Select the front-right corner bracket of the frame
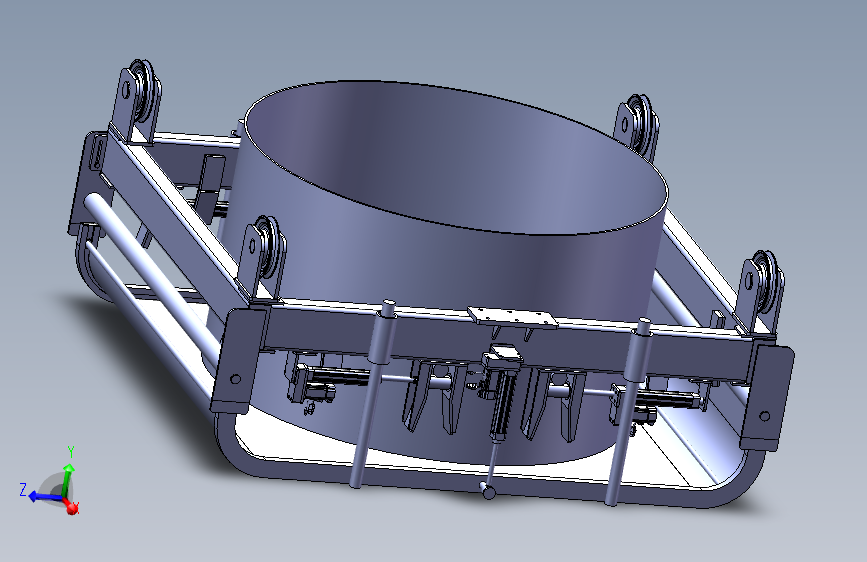The height and width of the screenshot is (562, 867). (x=766, y=396)
